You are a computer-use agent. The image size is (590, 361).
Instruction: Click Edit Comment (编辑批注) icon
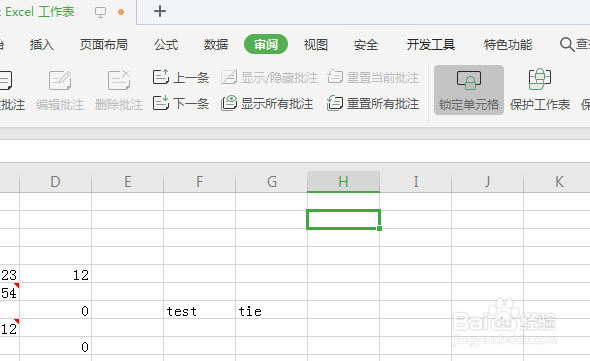(x=60, y=80)
